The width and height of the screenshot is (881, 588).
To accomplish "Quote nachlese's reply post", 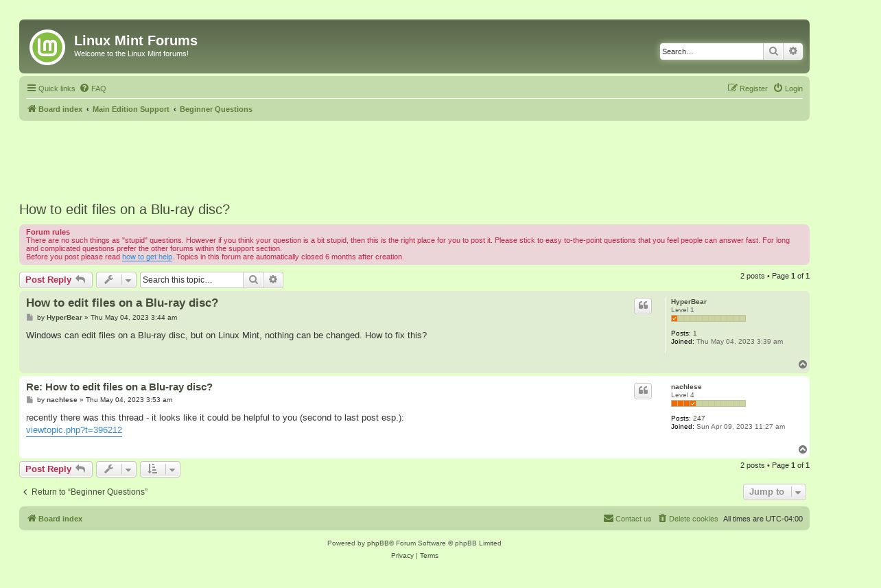I will (643, 391).
